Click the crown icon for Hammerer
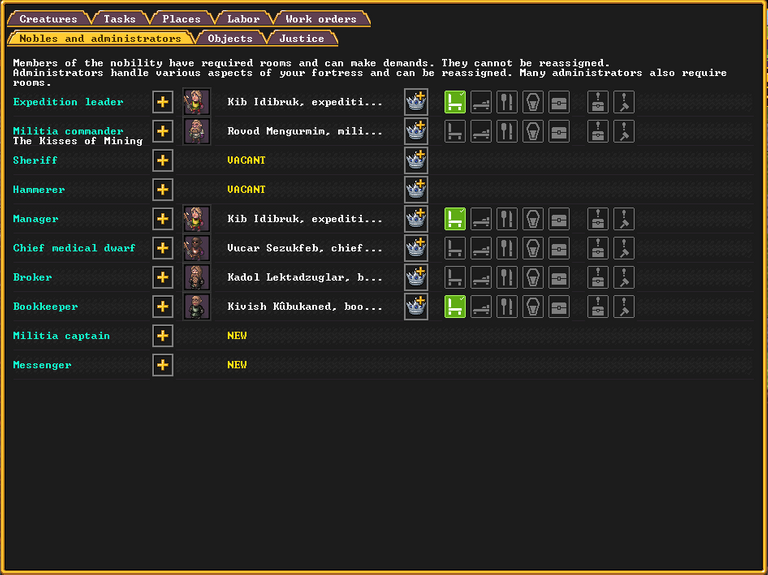Image resolution: width=768 pixels, height=575 pixels. (x=416, y=190)
